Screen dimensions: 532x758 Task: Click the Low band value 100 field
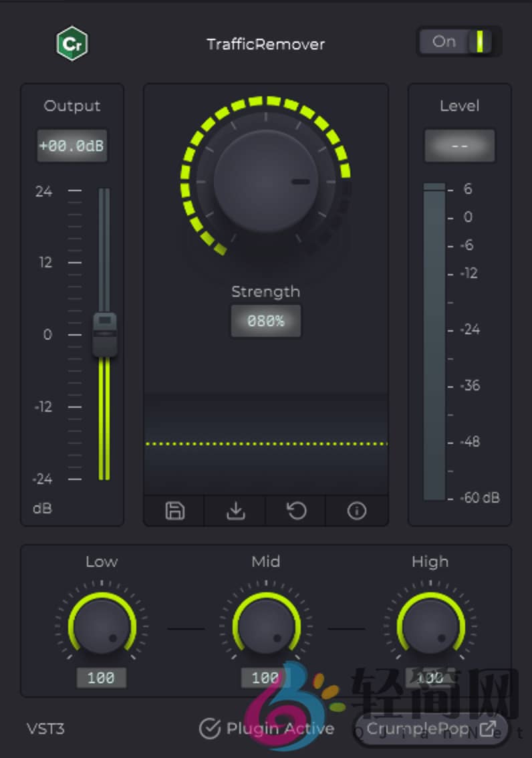(102, 678)
